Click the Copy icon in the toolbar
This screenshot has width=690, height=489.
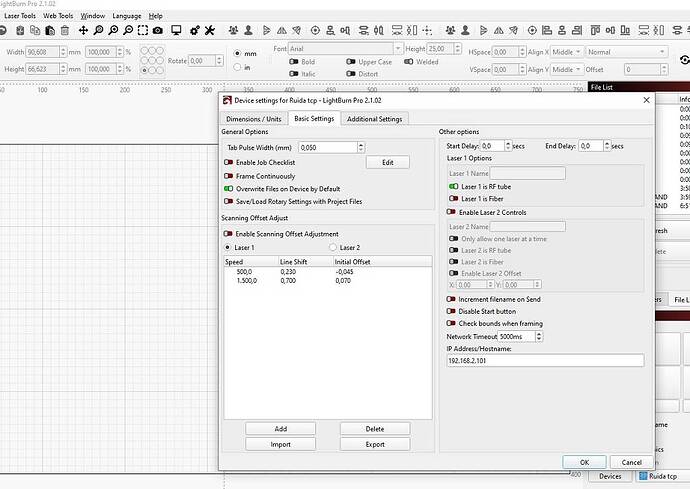35,30
